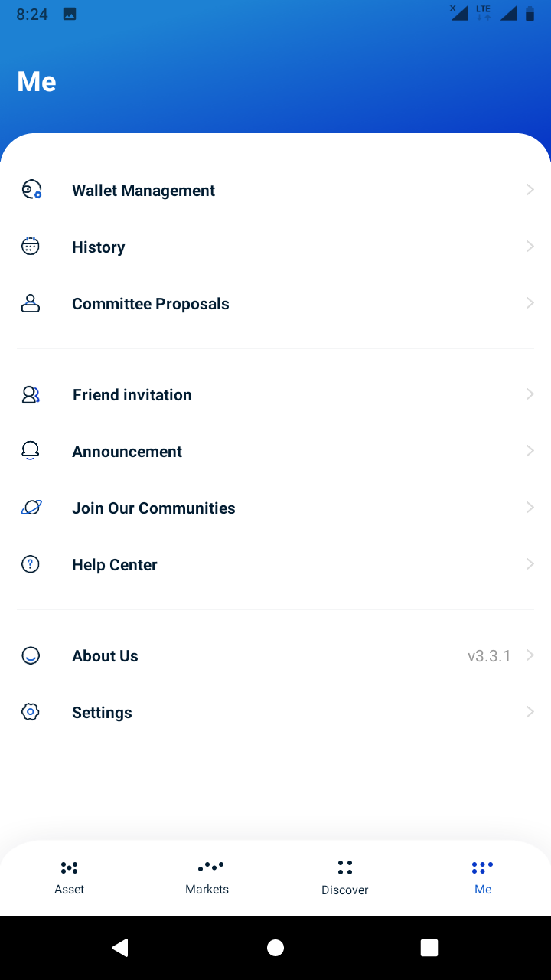Tap the Wallet Management icon

31,190
